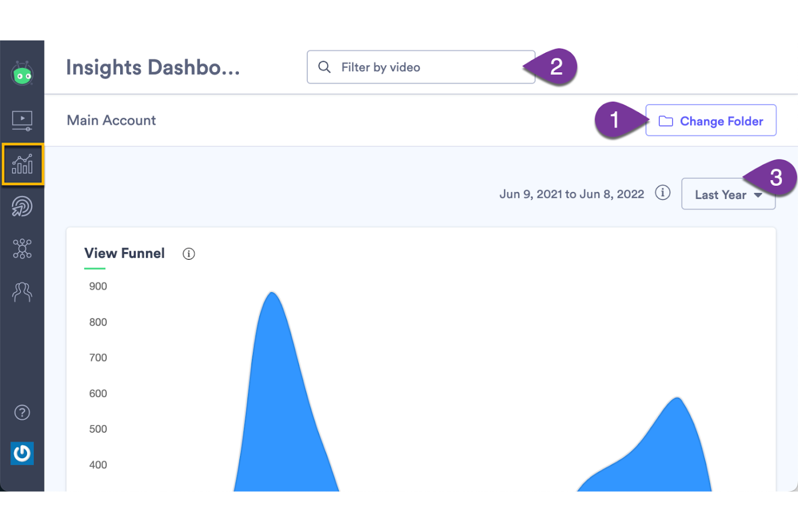Click the blue power button icon

click(22, 453)
